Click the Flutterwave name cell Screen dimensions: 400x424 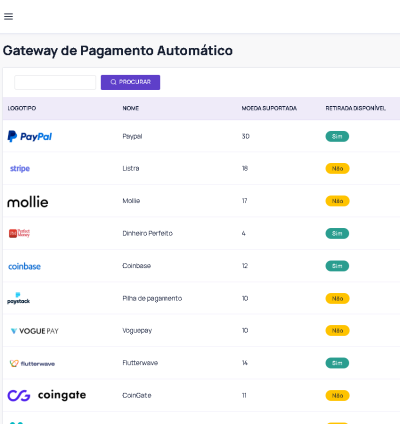(140, 363)
